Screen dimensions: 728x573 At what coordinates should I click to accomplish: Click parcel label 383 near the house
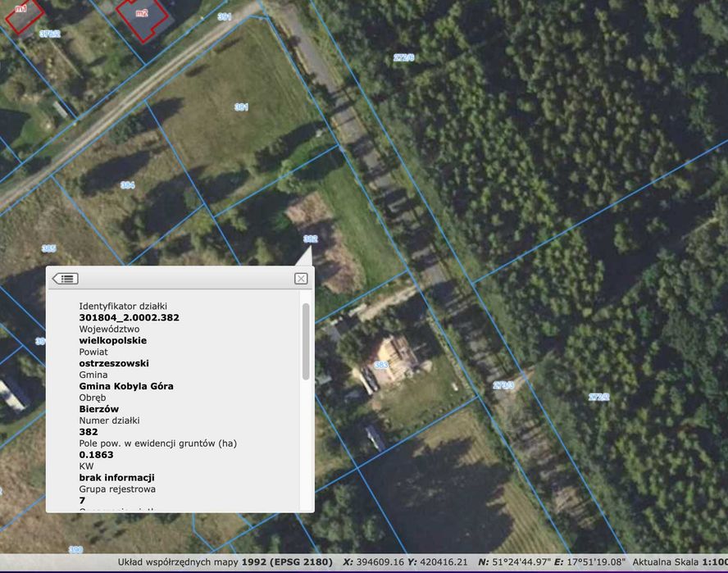coord(381,365)
